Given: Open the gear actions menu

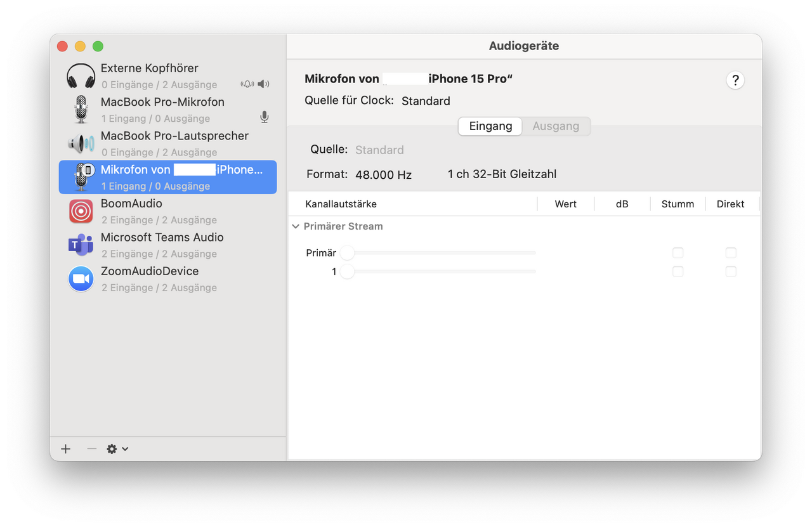Looking at the screenshot, I should point(117,449).
